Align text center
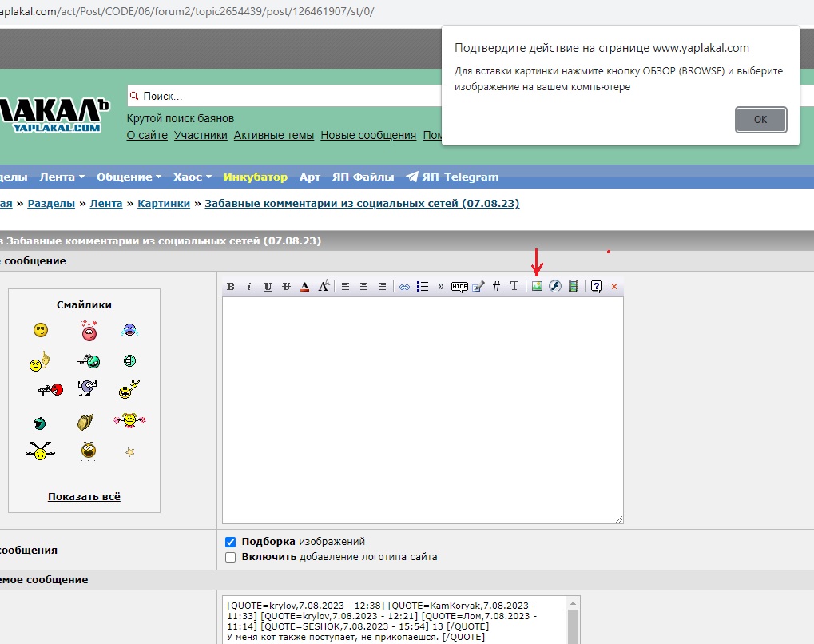Image resolution: width=814 pixels, height=644 pixels. (364, 287)
